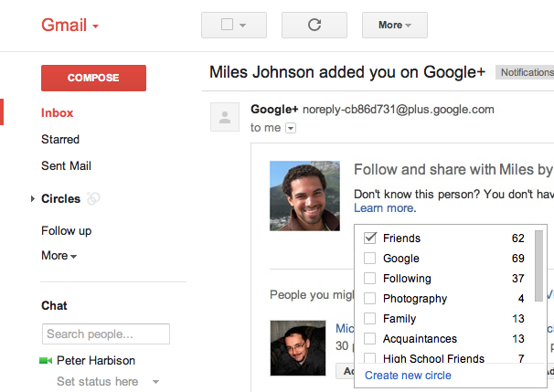The height and width of the screenshot is (392, 554).
Task: Open the More actions toolbar dropdown
Action: pos(395,25)
